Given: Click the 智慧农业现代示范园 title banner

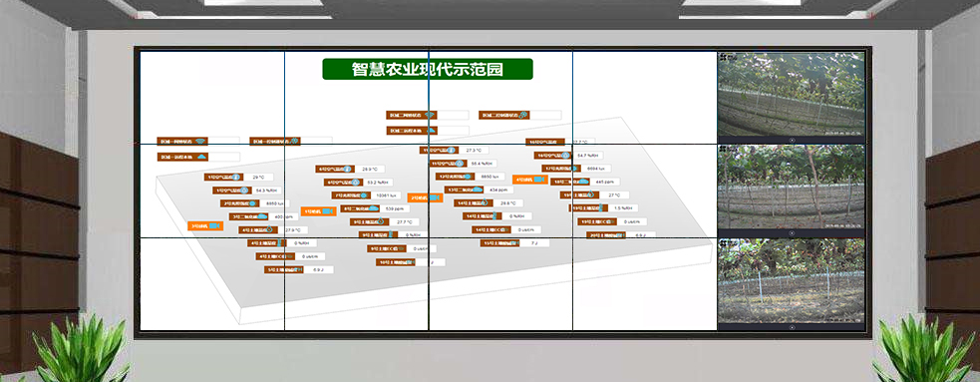Looking at the screenshot, I should (x=428, y=69).
